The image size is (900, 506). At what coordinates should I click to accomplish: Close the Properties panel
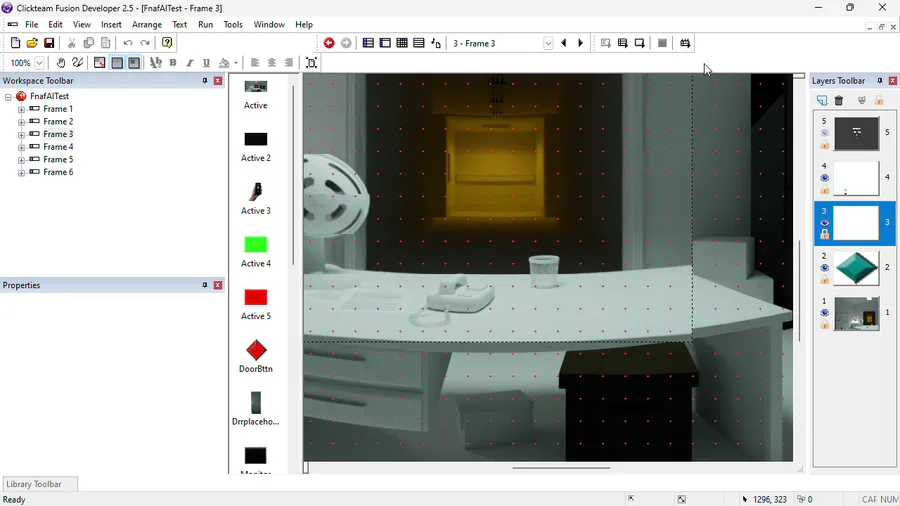pos(218,285)
